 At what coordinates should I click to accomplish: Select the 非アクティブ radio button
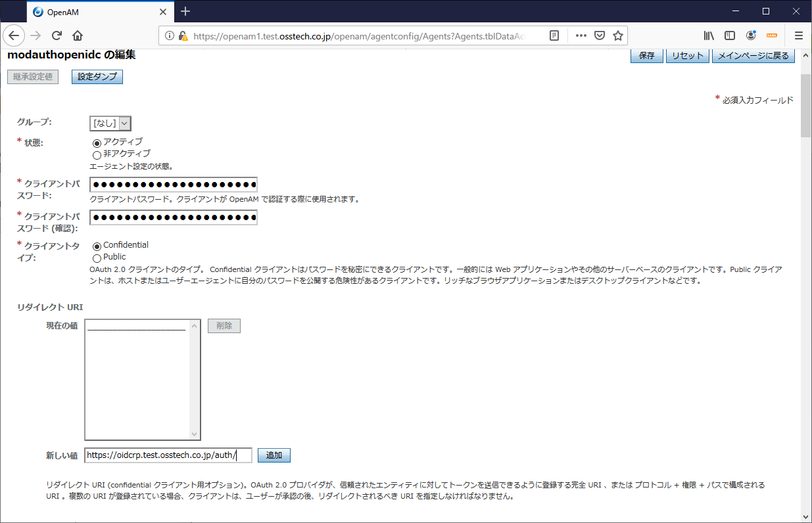(97, 154)
